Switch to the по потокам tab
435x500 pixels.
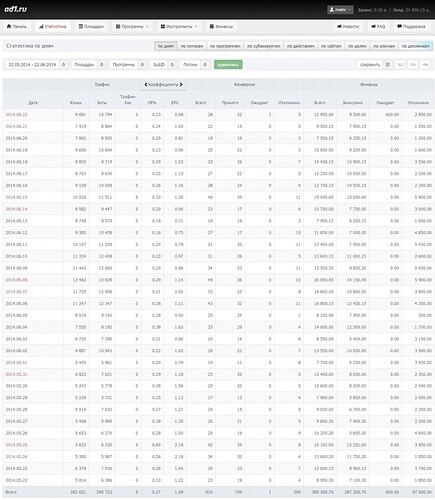coord(192,46)
